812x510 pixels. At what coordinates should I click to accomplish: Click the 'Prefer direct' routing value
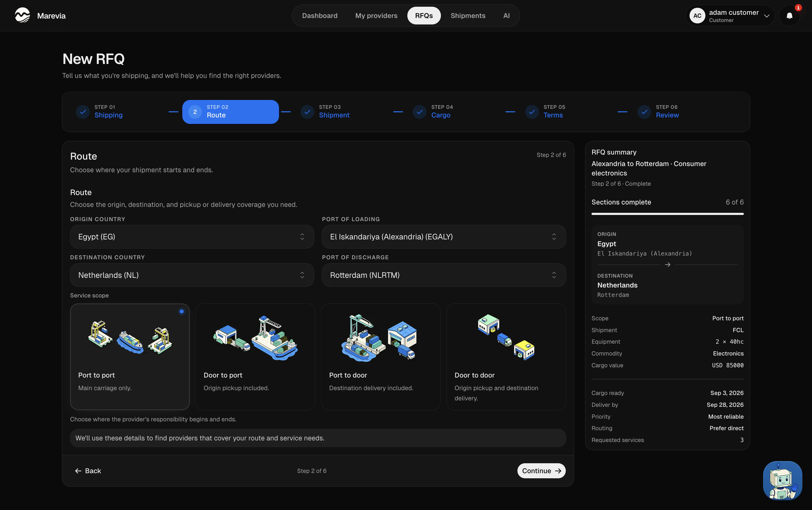726,428
